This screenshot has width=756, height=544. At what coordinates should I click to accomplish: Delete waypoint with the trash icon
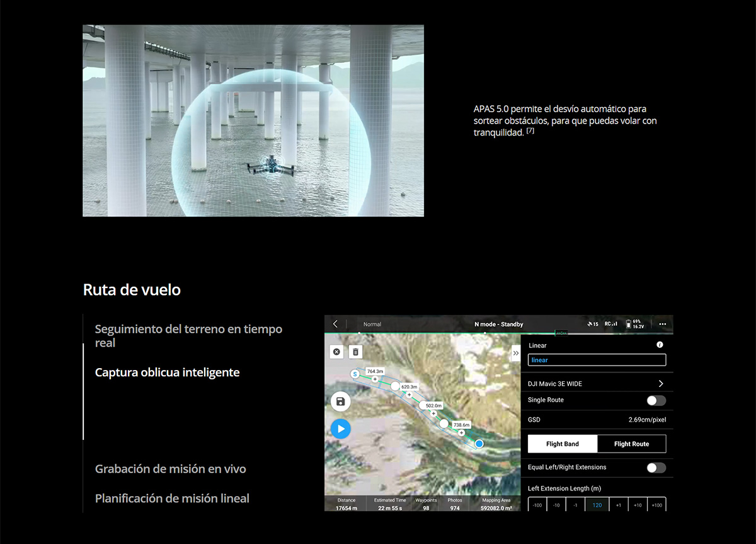pyautogui.click(x=355, y=352)
